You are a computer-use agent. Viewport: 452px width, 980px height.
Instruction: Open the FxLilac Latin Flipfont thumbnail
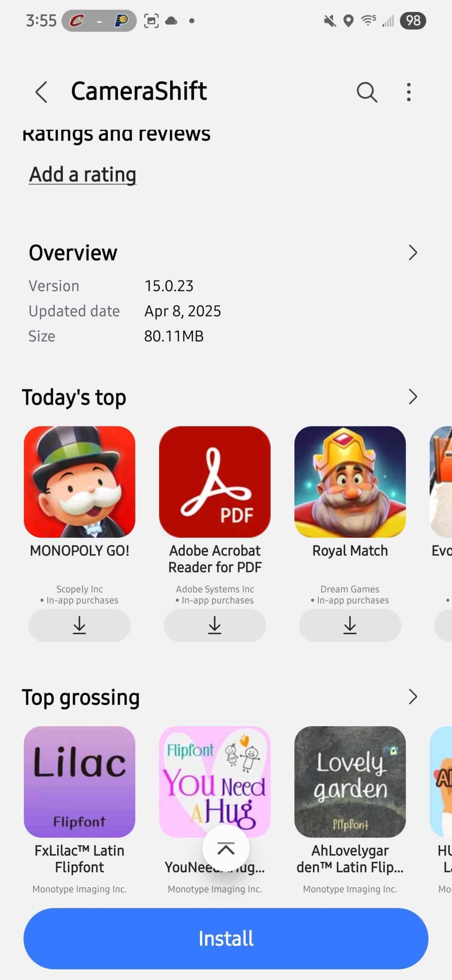pos(80,781)
